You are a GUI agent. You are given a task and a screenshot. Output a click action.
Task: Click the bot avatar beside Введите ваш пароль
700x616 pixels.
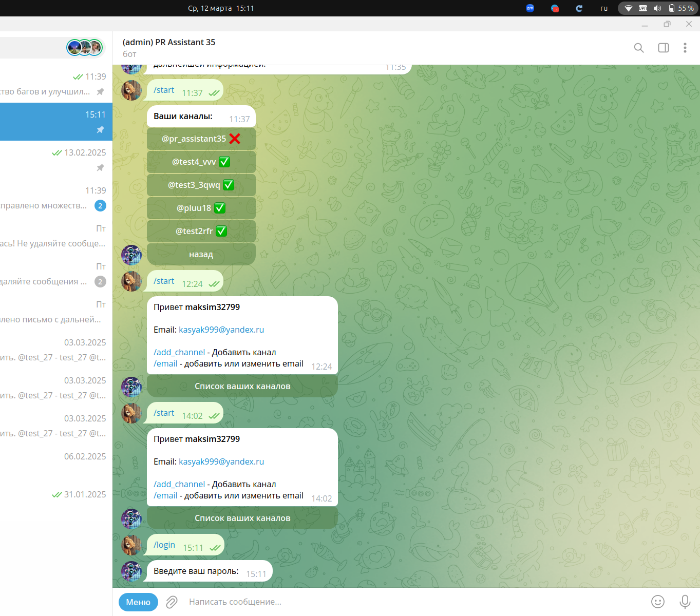tap(131, 571)
